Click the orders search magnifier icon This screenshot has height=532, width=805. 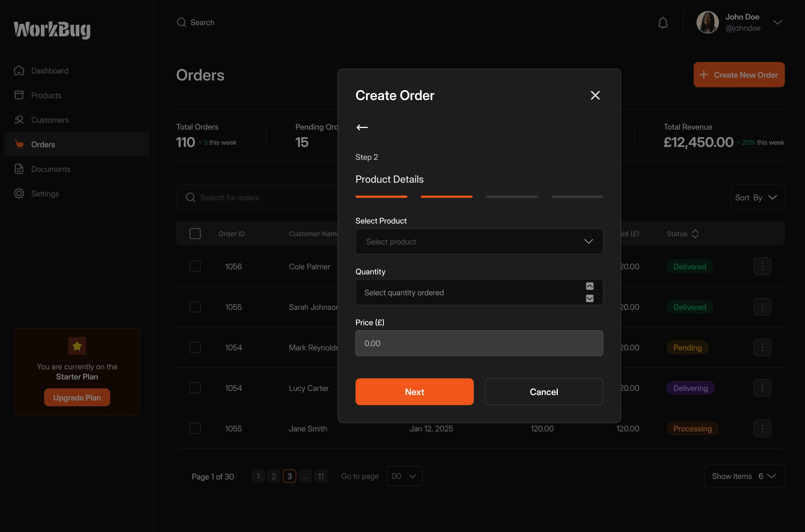click(191, 197)
